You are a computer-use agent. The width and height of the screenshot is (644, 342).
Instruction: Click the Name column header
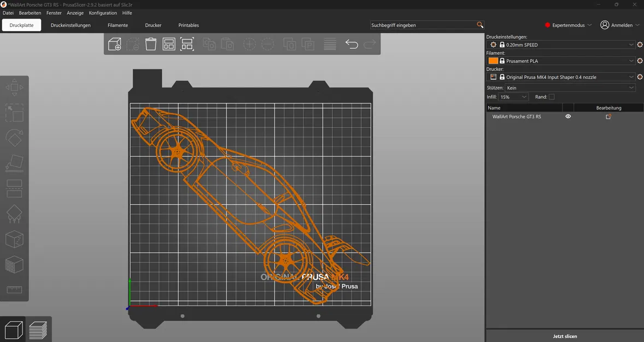(524, 108)
